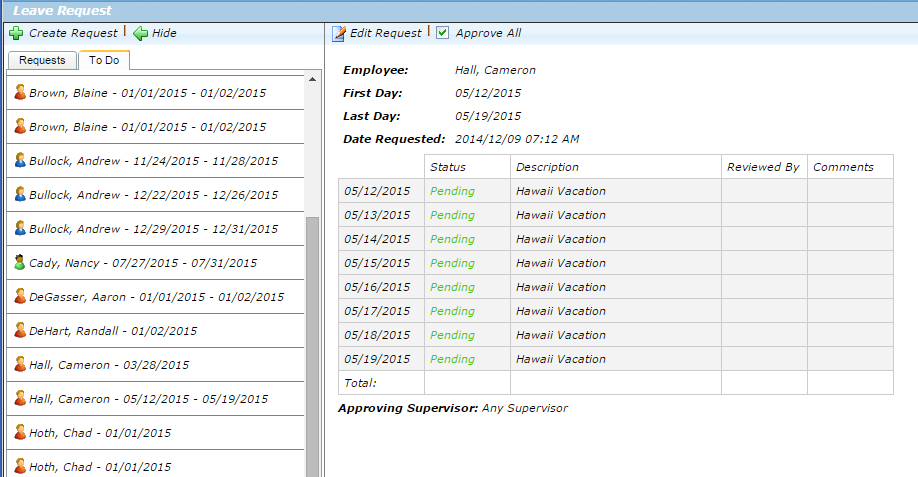This screenshot has width=918, height=477.
Task: Click the request list vertical scrollbar
Action: (x=312, y=340)
